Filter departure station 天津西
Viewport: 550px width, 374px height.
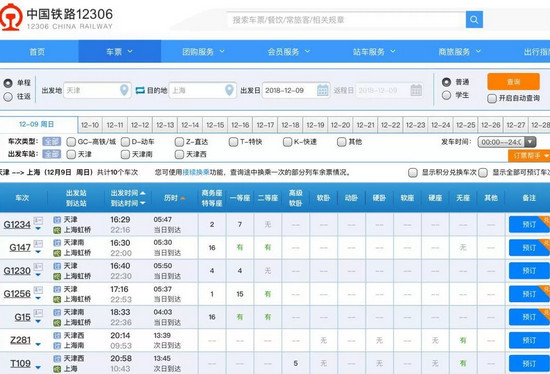[x=179, y=154]
